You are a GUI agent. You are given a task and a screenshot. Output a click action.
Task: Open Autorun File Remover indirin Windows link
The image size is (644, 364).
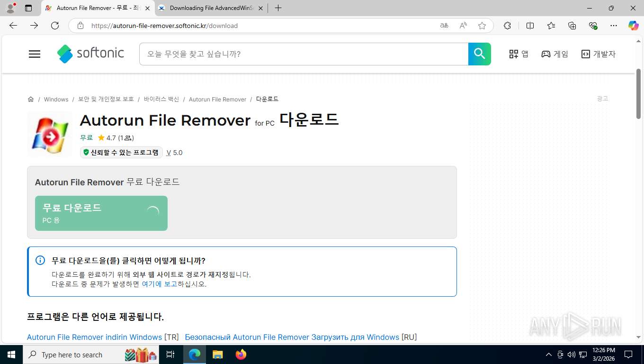pos(94,337)
